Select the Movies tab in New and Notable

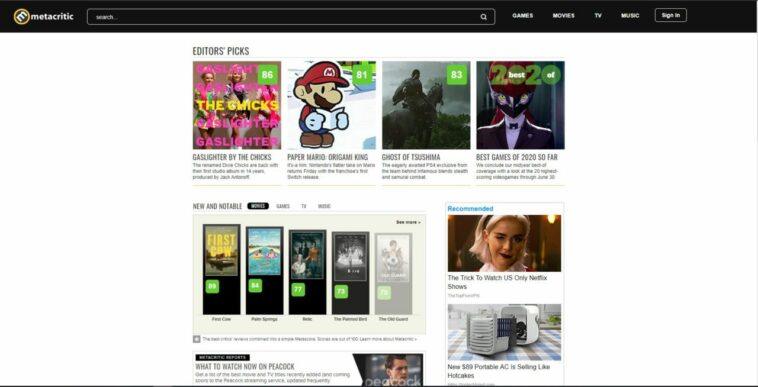point(258,206)
